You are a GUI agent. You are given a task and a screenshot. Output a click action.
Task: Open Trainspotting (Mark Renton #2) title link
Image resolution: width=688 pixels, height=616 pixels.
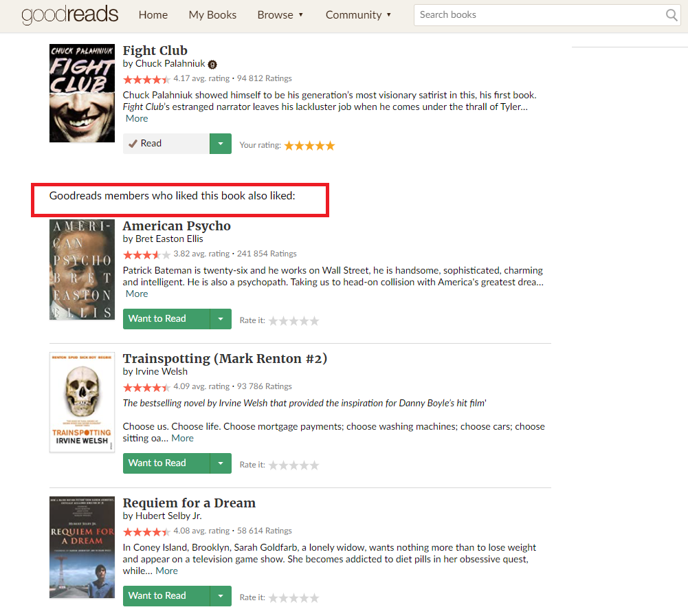(x=225, y=358)
